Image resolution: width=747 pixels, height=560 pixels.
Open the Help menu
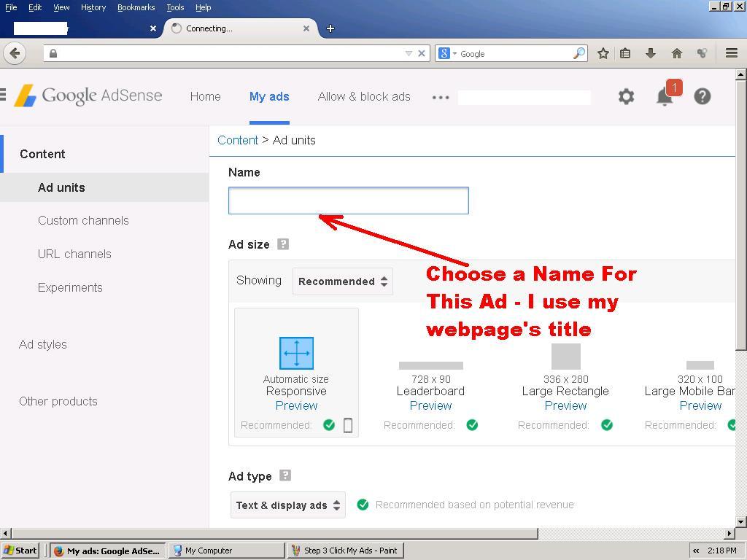coord(204,7)
